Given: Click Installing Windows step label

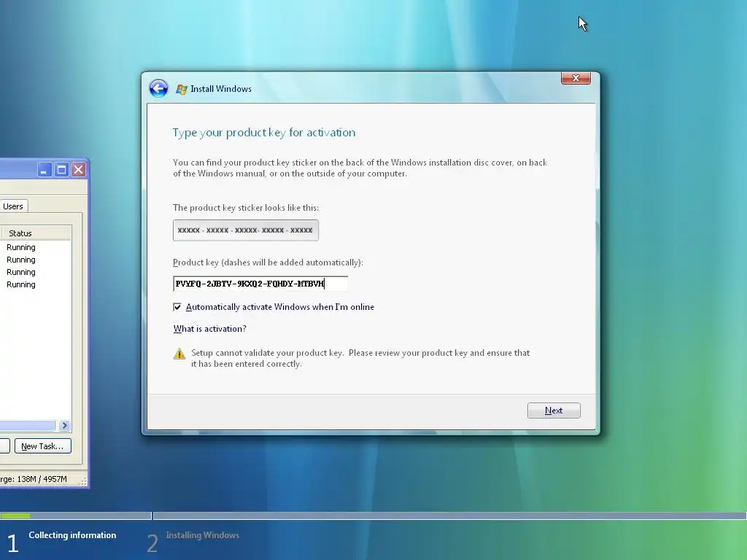Looking at the screenshot, I should 203,535.
